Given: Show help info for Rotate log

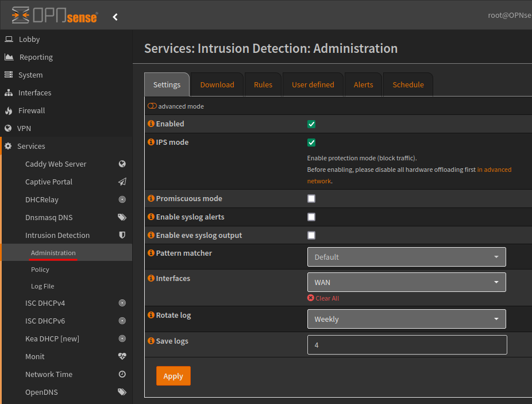Looking at the screenshot, I should click(151, 315).
